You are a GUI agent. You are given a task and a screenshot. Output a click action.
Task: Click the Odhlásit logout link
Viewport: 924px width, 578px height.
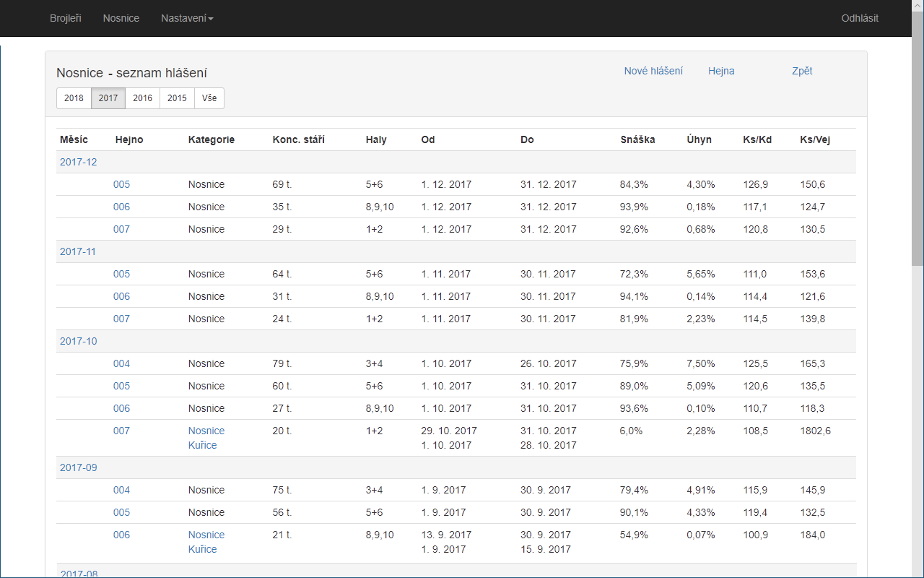(x=860, y=18)
